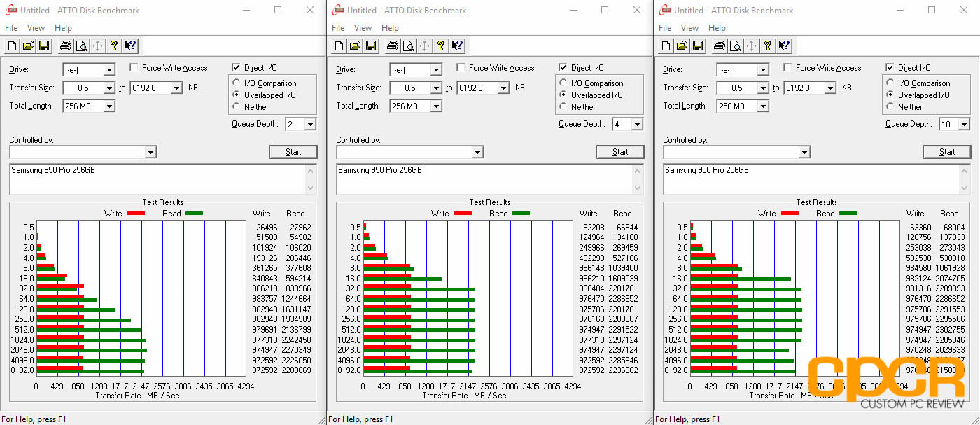The image size is (980, 425).
Task: Click ATTO title bar app icon, Queue Depth 10 window
Action: [664, 11]
